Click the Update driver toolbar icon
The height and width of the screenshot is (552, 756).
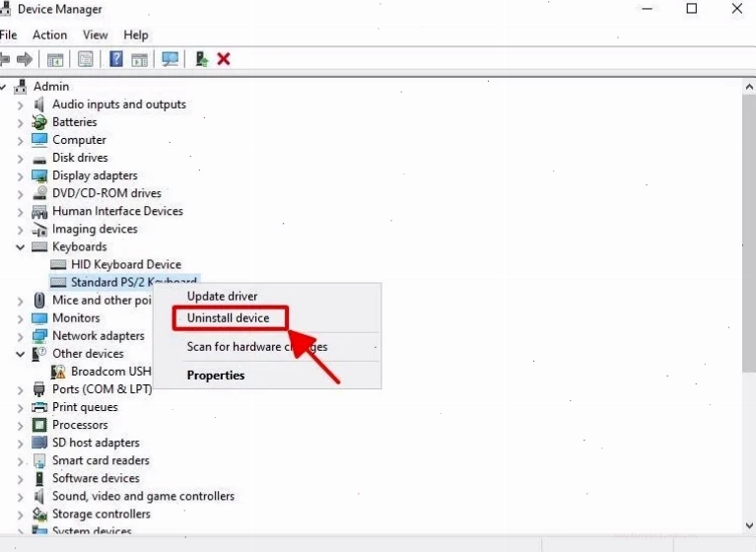[x=201, y=59]
